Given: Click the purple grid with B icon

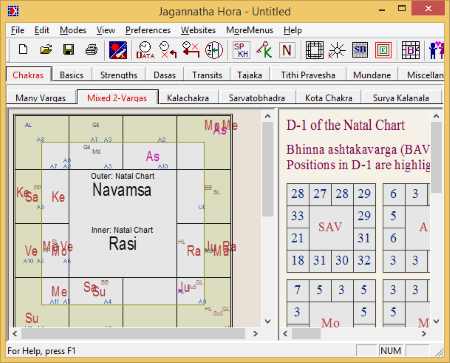Looking at the screenshot, I should (x=410, y=50).
